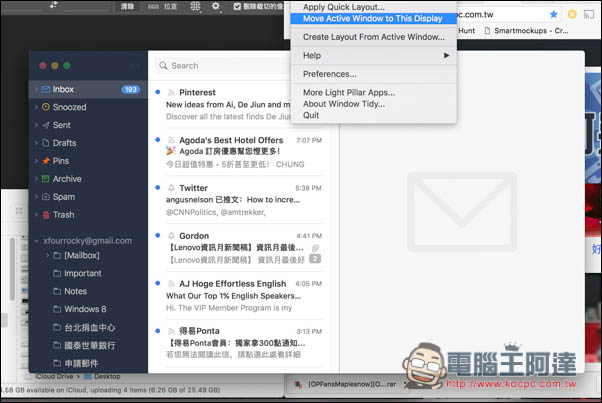
Task: Click the Important folder icon
Action: click(x=57, y=273)
